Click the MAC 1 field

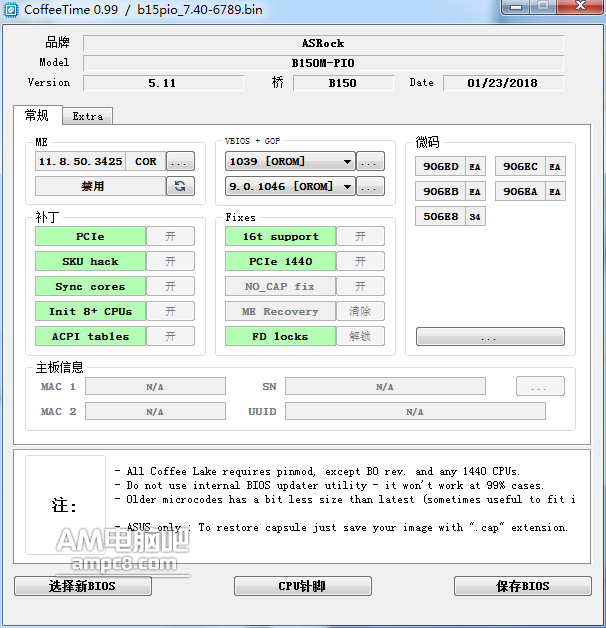point(155,386)
